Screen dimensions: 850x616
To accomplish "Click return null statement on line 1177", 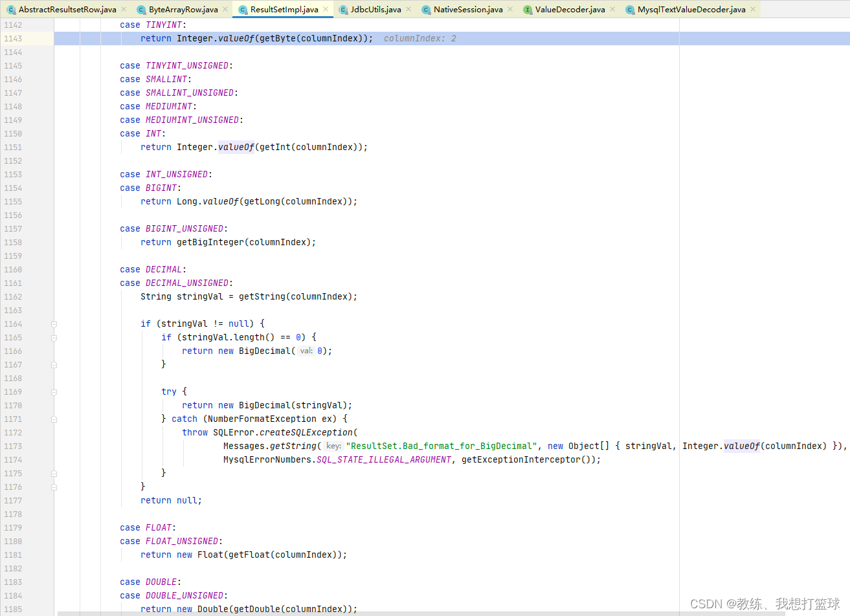I will click(172, 501).
